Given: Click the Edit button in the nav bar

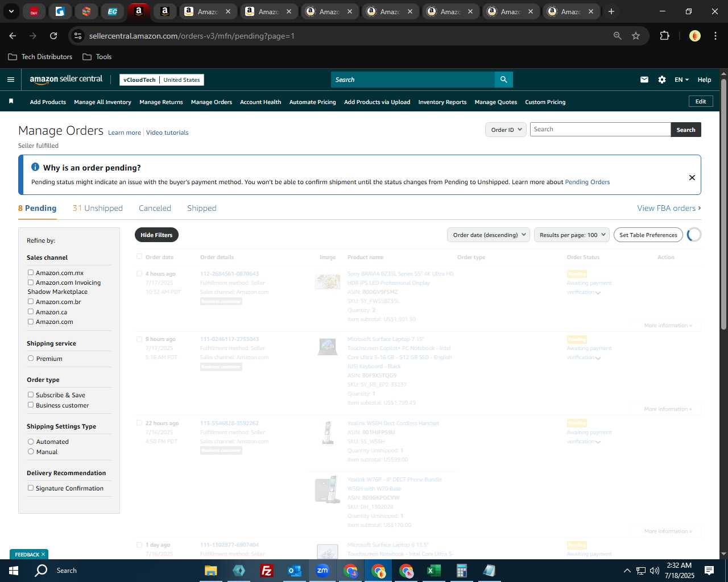Looking at the screenshot, I should click(x=701, y=101).
